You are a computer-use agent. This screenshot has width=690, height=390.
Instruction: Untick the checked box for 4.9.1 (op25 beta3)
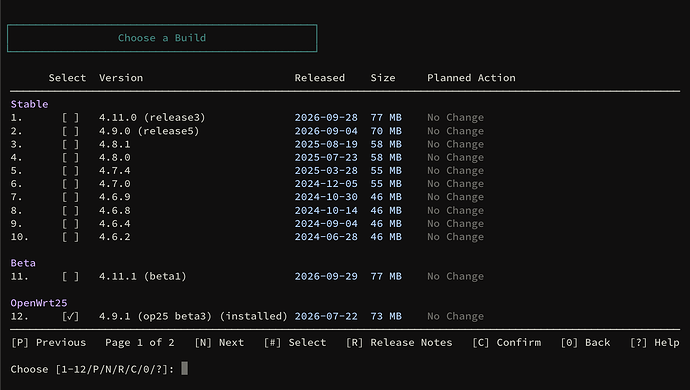(x=70, y=316)
